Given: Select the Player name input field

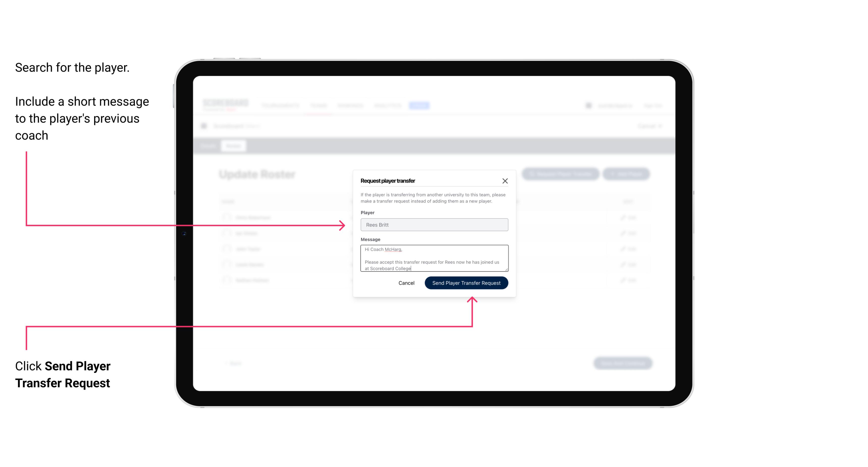Looking at the screenshot, I should [433, 225].
